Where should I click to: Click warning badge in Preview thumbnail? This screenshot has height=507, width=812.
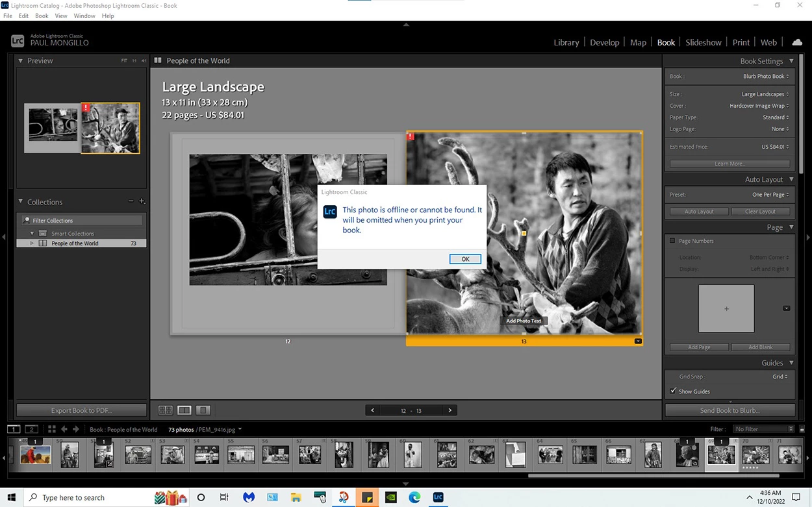click(86, 107)
